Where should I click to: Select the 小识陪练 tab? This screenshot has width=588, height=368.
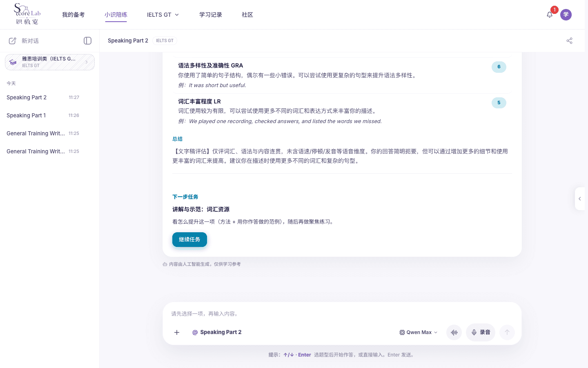point(116,15)
